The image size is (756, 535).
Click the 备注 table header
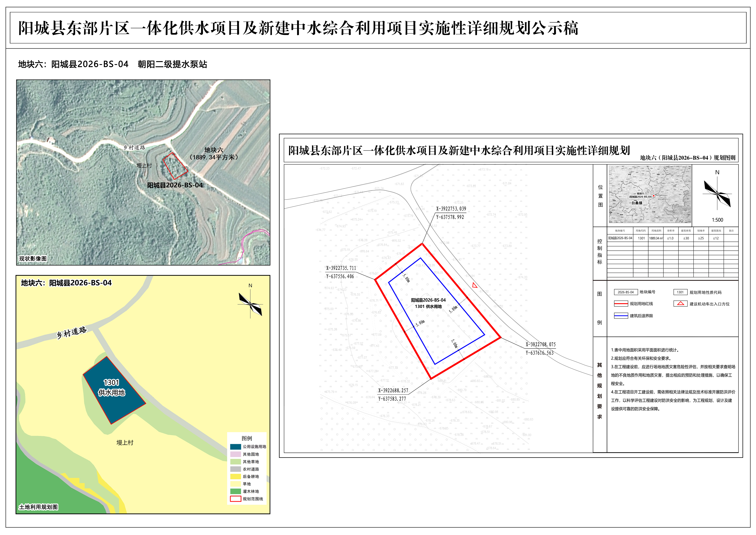tap(731, 231)
